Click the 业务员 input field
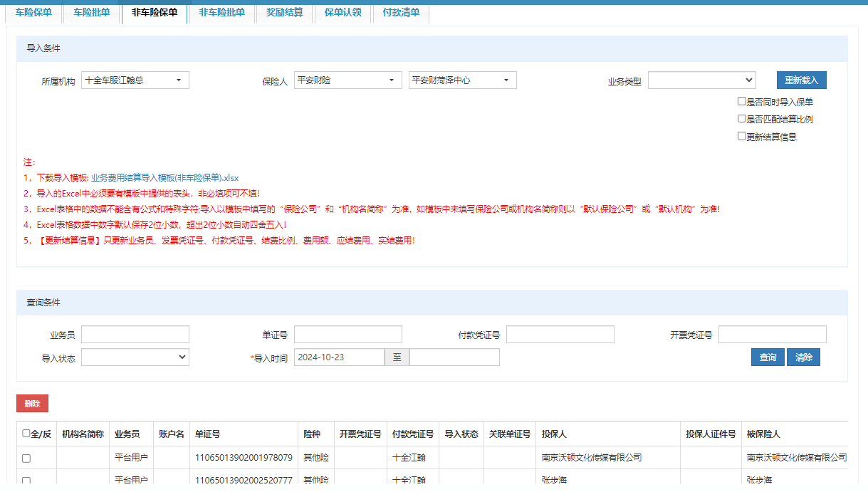Viewport: 868px width, 492px height. click(x=135, y=335)
